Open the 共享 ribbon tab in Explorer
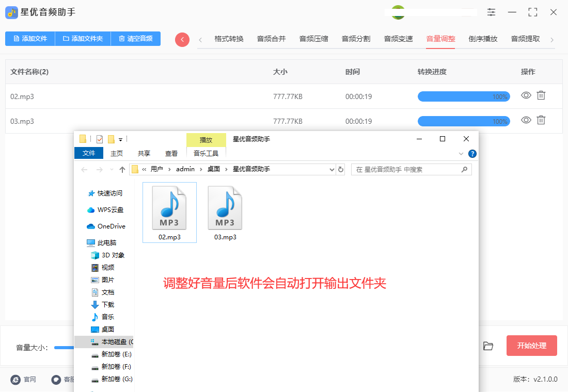 (x=144, y=154)
